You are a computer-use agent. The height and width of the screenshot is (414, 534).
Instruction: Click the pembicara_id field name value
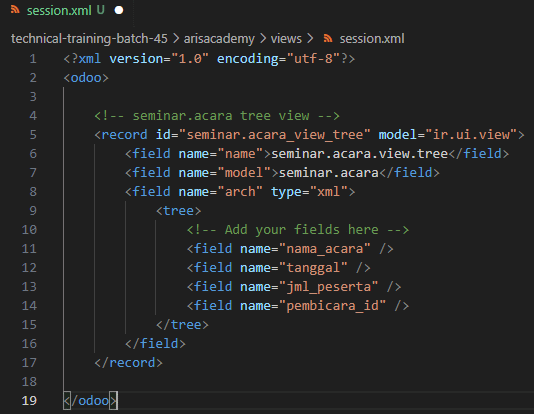pyautogui.click(x=332, y=306)
